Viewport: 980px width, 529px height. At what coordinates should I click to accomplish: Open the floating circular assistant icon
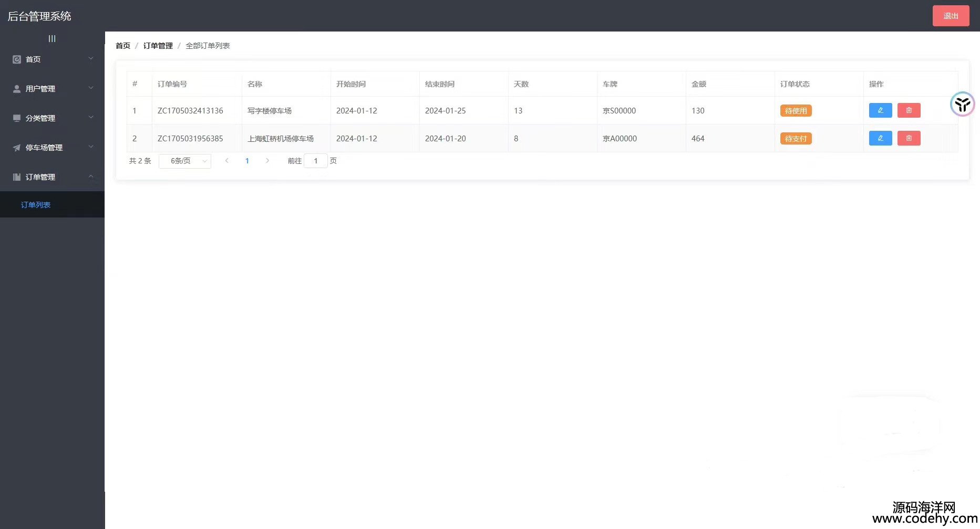tap(963, 104)
